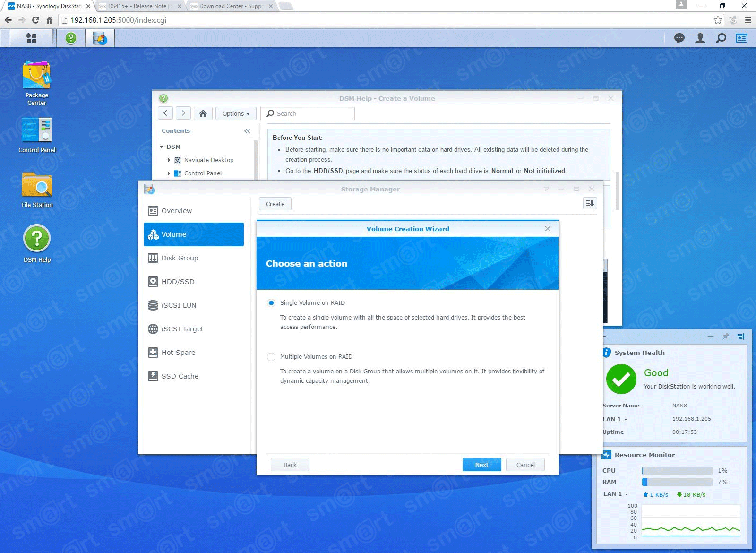Close the Volume Creation Wizard dialog

coord(548,229)
